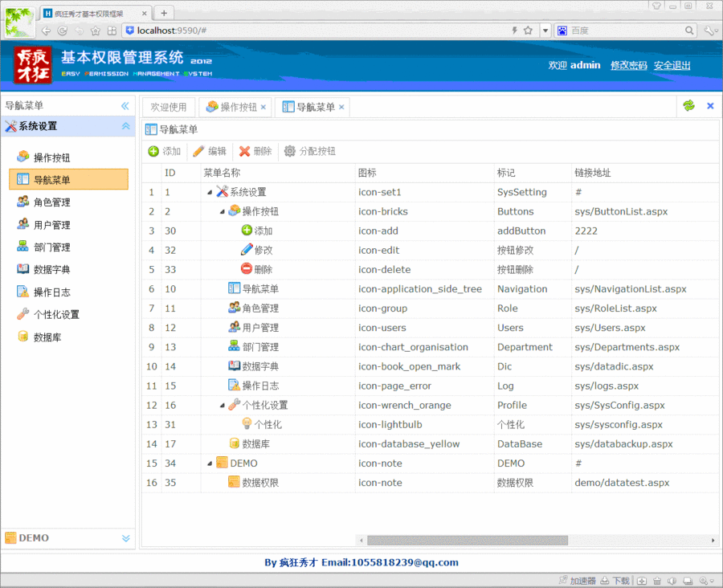The width and height of the screenshot is (723, 588).
Task: Select the 操作日志 row in the grid
Action: (x=430, y=386)
